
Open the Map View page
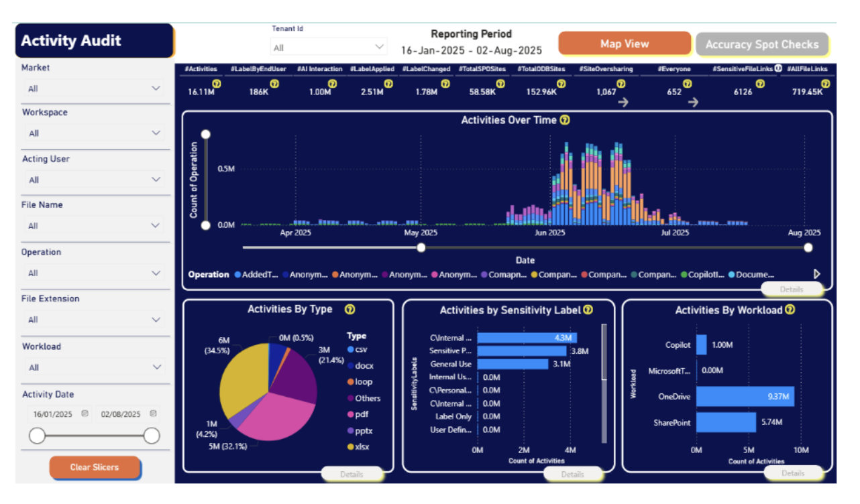pos(625,44)
